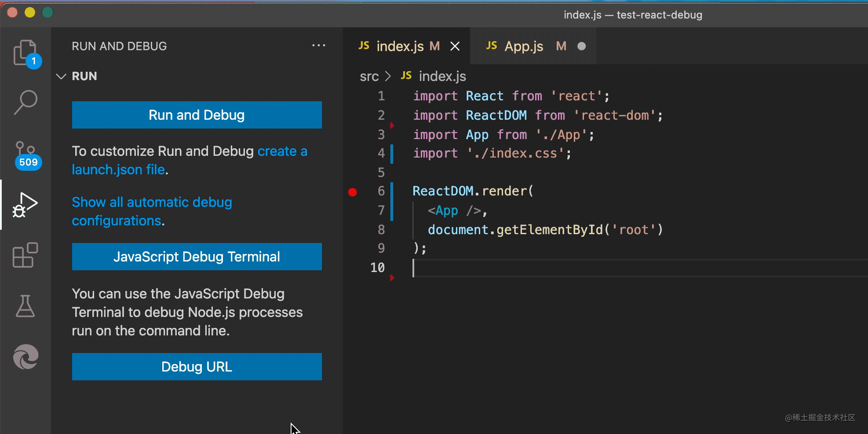Collapse the RUN section

pos(61,76)
